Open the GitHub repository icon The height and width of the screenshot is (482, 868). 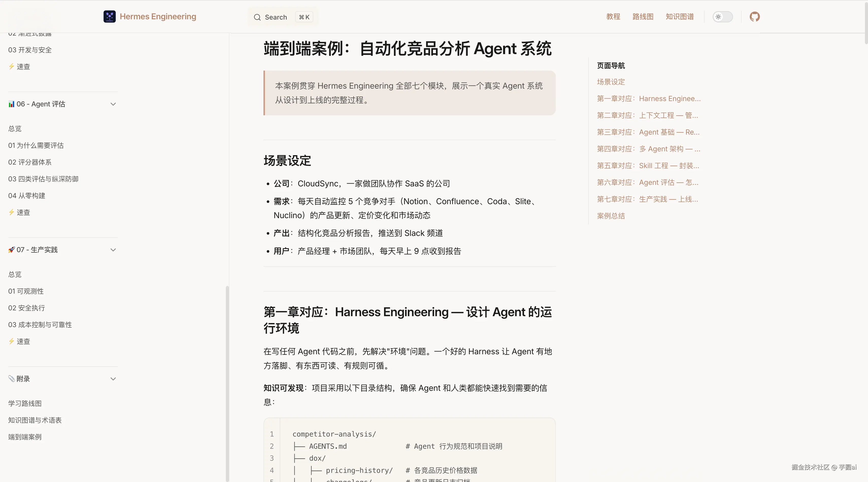point(755,17)
